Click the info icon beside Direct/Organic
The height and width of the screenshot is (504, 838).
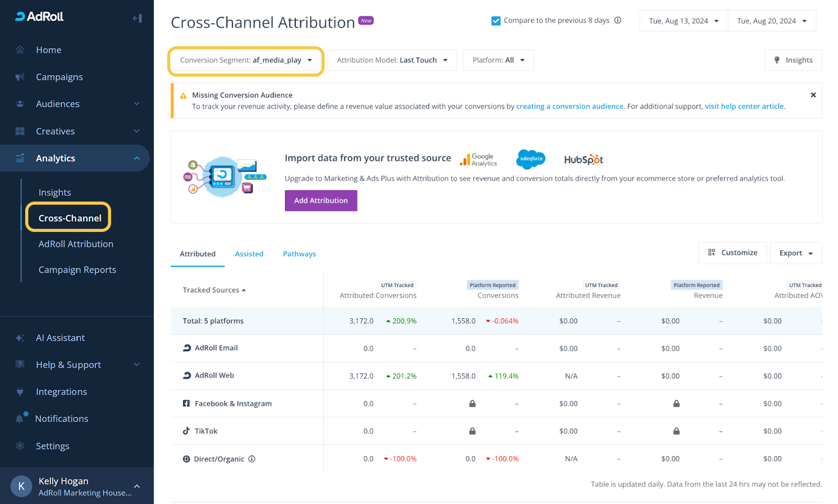[252, 459]
